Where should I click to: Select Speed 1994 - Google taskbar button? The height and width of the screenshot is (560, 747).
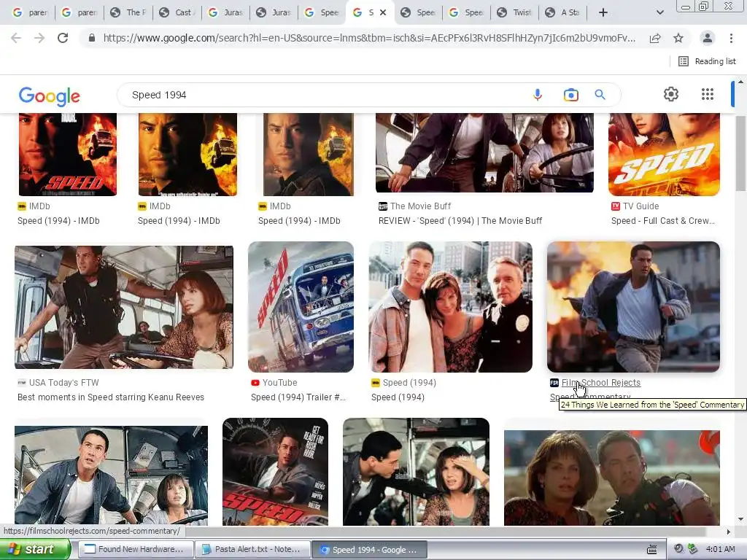pyautogui.click(x=368, y=549)
